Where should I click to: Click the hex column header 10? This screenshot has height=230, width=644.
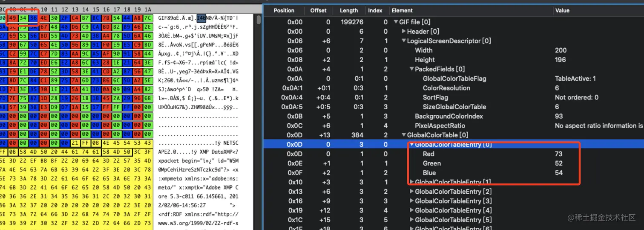click(44, 9)
